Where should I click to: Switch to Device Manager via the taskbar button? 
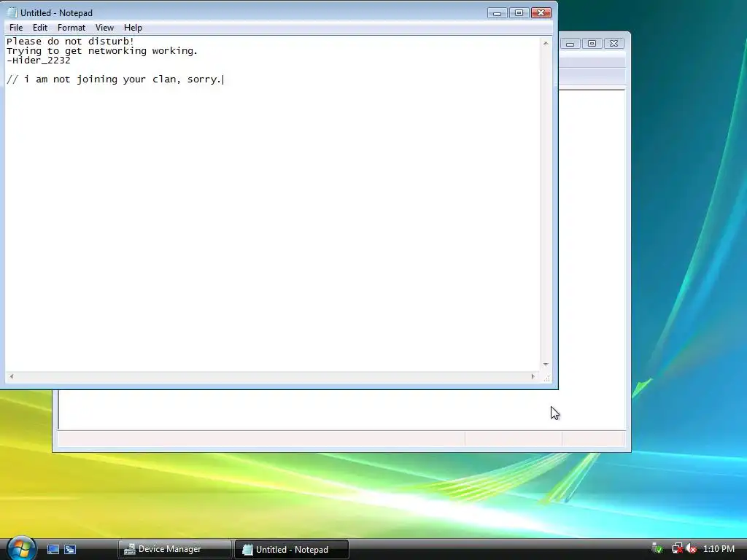pyautogui.click(x=174, y=549)
